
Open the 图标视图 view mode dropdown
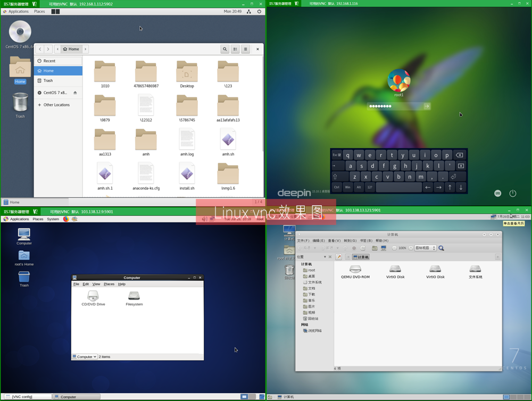click(423, 248)
